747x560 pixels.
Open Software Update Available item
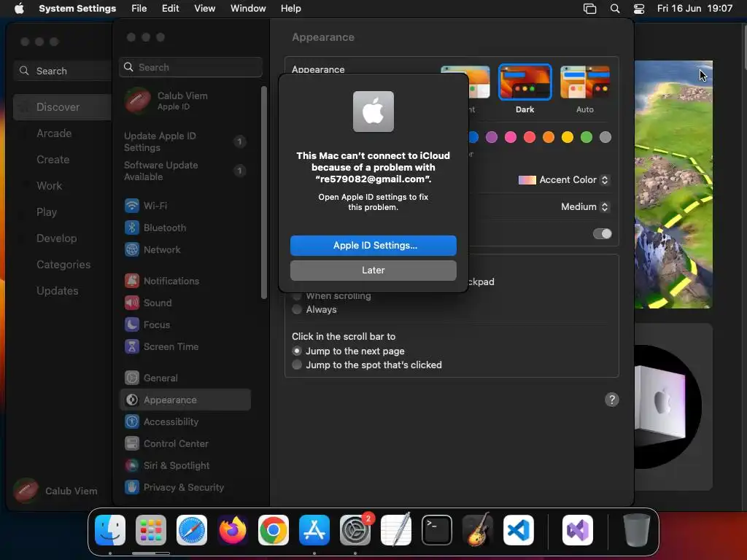pyautogui.click(x=185, y=171)
